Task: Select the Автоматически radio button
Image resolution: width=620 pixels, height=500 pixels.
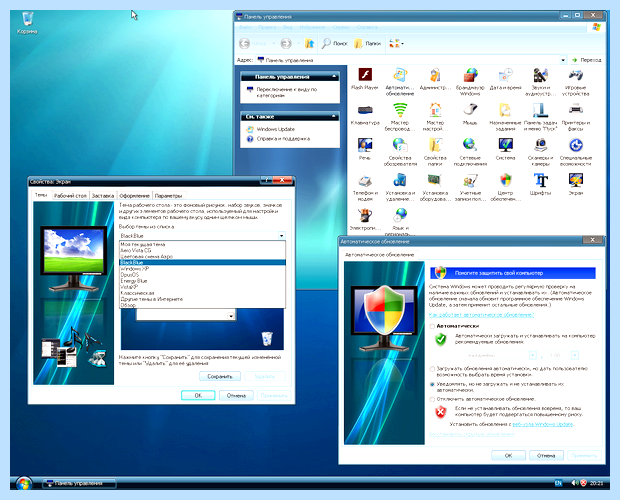Action: coord(432,326)
